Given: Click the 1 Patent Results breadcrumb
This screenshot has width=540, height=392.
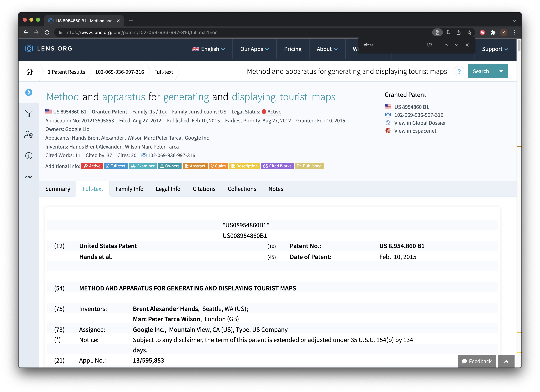Looking at the screenshot, I should [x=66, y=72].
